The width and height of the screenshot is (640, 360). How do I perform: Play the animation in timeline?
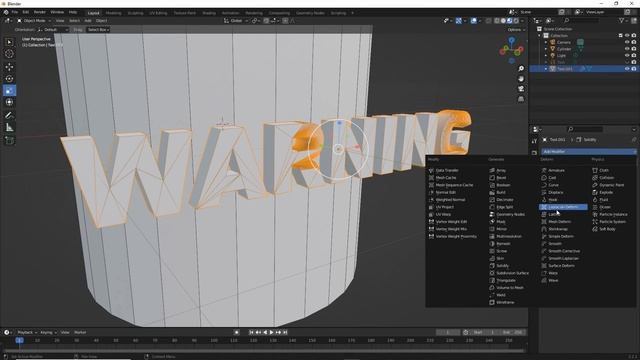pyautogui.click(x=271, y=332)
